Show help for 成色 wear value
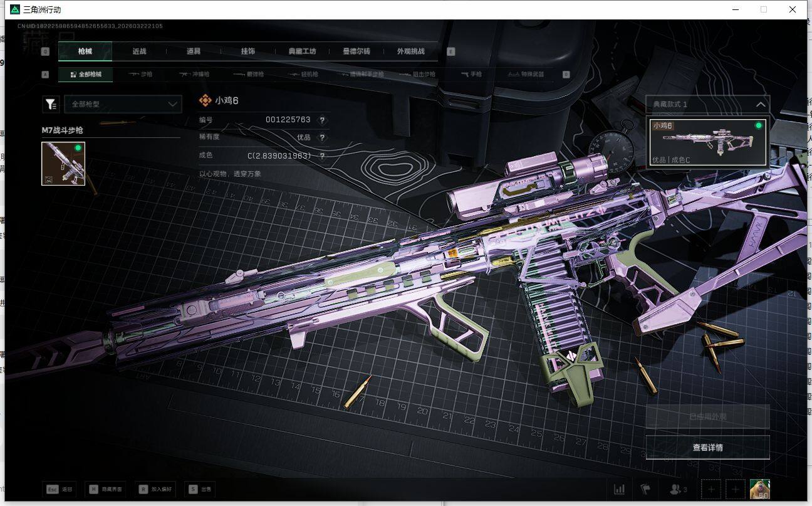 322,155
